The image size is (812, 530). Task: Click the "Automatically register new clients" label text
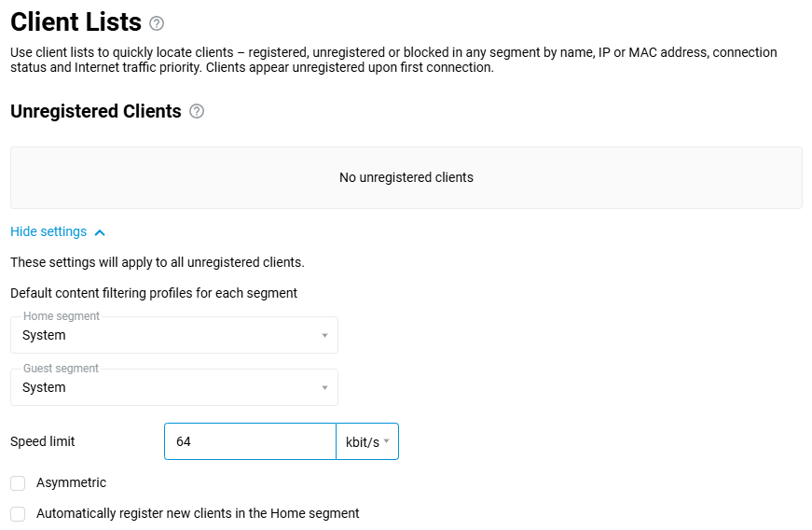pyautogui.click(x=198, y=513)
